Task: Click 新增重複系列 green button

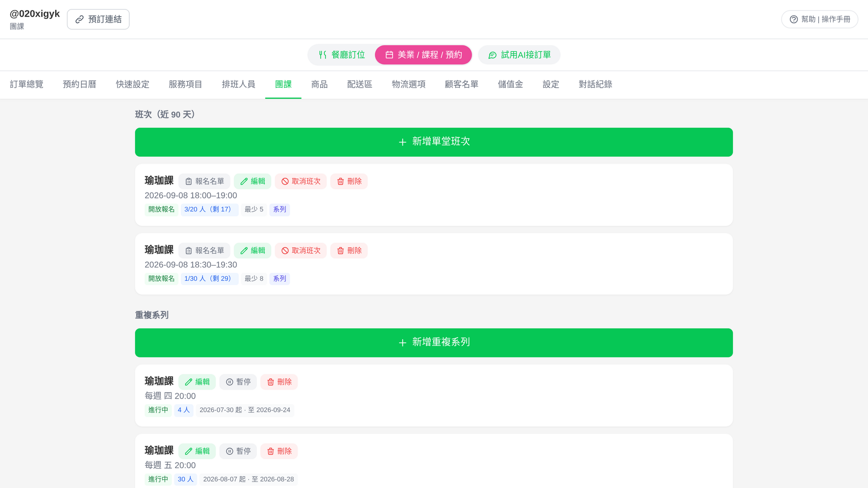Action: point(434,343)
